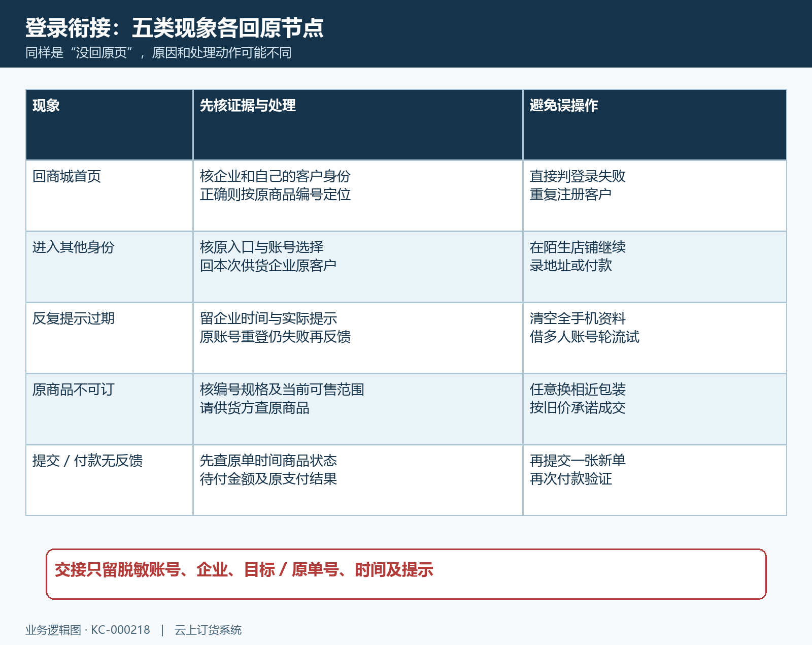
Task: Click the 回商城首页 cell
Action: pyautogui.click(x=109, y=196)
